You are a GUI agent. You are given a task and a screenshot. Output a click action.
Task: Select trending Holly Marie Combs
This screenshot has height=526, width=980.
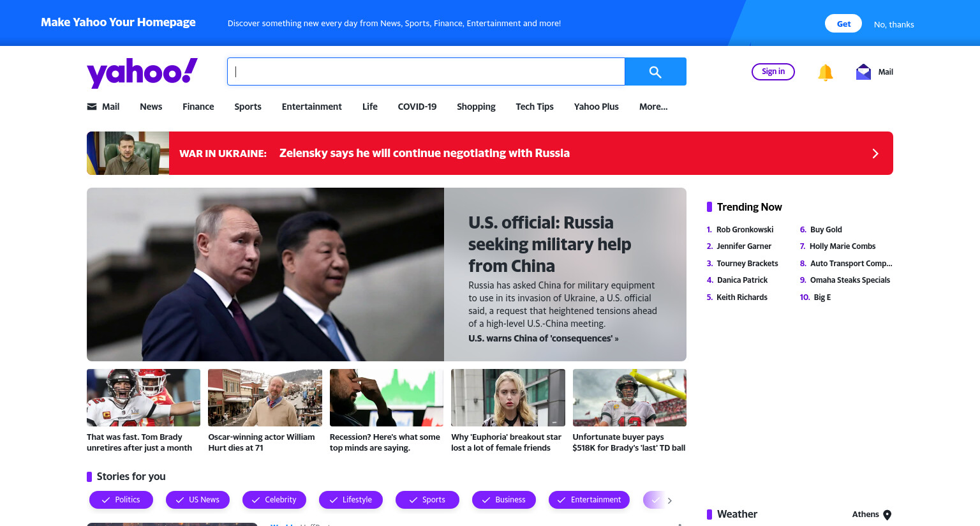[842, 246]
